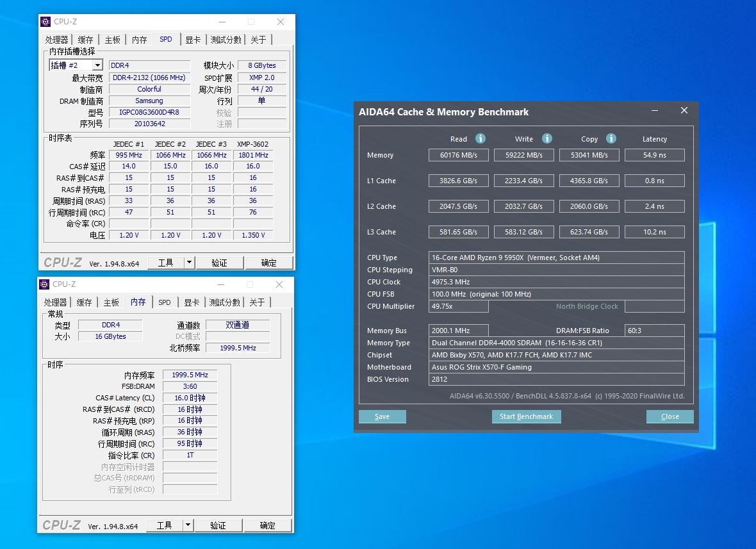Click XMP voltage 1.350 V cell
Viewport: 756px width, 549px height.
point(253,235)
